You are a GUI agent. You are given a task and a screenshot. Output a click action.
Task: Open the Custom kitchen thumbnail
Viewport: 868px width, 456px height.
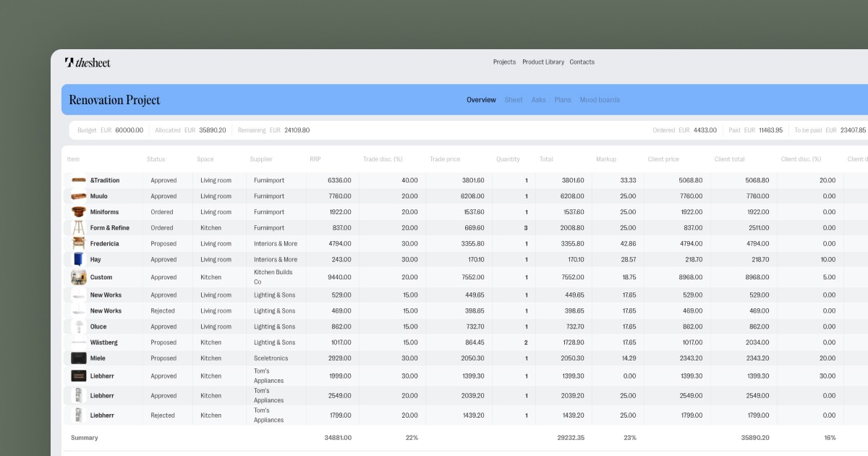point(79,277)
